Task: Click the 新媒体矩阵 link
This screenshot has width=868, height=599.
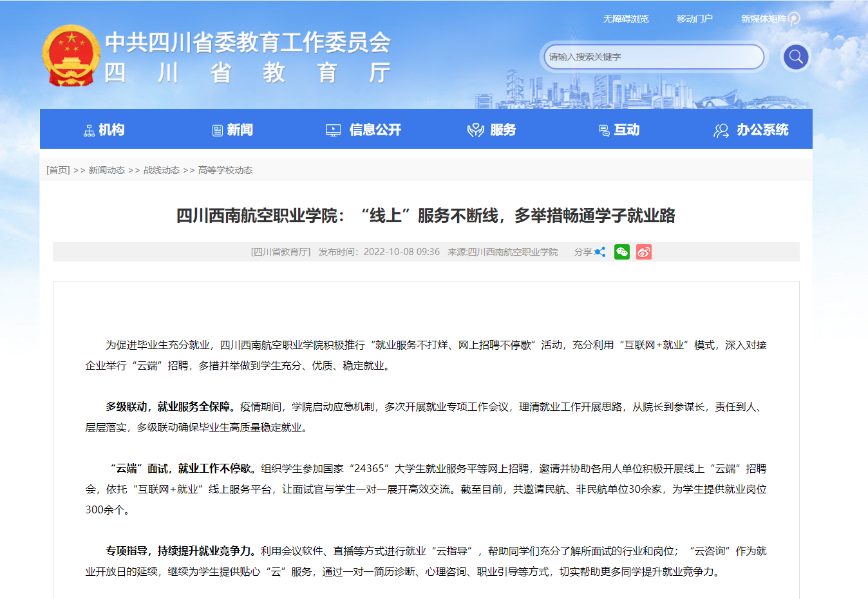Action: pyautogui.click(x=764, y=19)
